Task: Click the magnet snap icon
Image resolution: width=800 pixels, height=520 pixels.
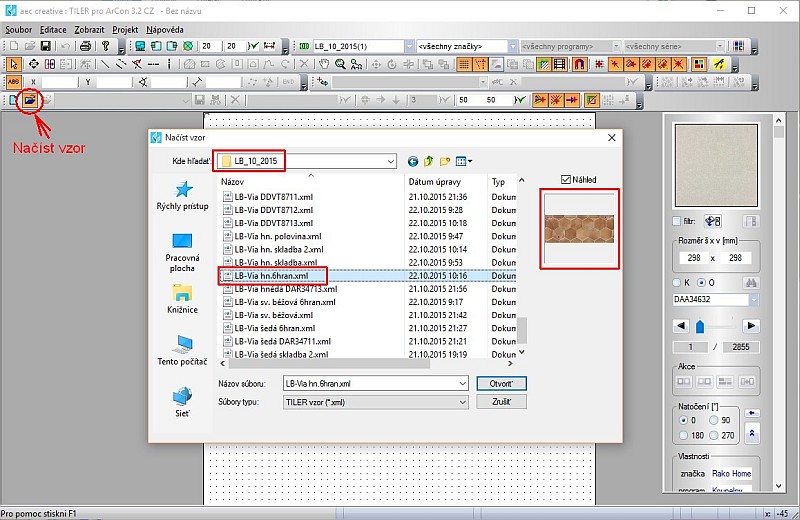Action: 580,64
